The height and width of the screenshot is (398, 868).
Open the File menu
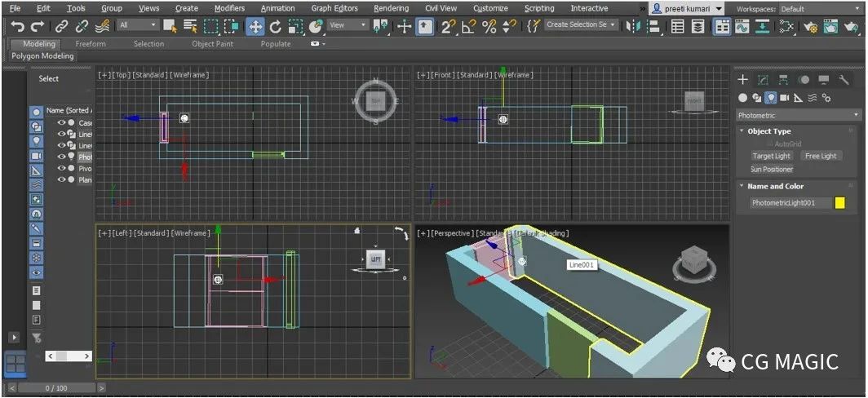pos(15,8)
